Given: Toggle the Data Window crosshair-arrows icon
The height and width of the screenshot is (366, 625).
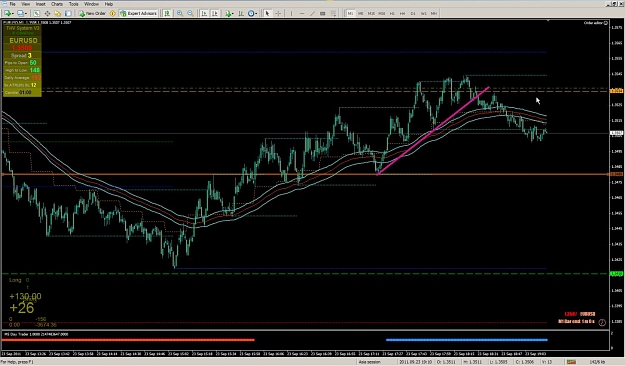Looking at the screenshot, I should coord(47,14).
